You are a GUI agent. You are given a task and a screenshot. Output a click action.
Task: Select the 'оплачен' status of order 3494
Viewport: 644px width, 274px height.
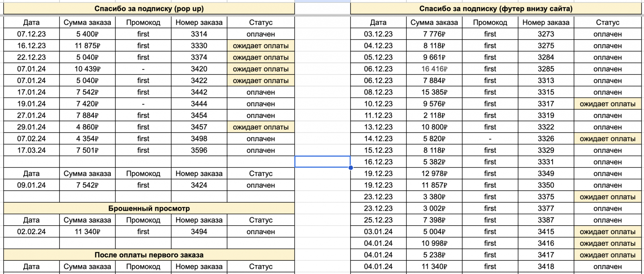tap(261, 232)
